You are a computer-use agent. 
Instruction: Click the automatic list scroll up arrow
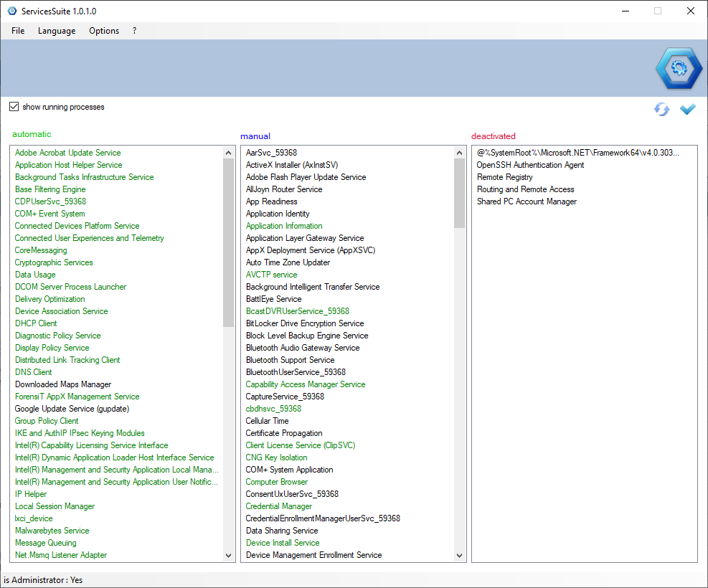tap(229, 153)
